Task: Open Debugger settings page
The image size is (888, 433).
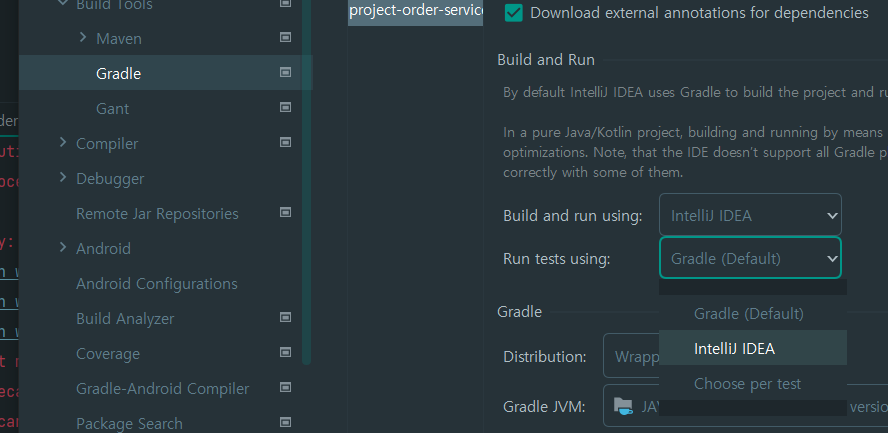Action: point(110,178)
